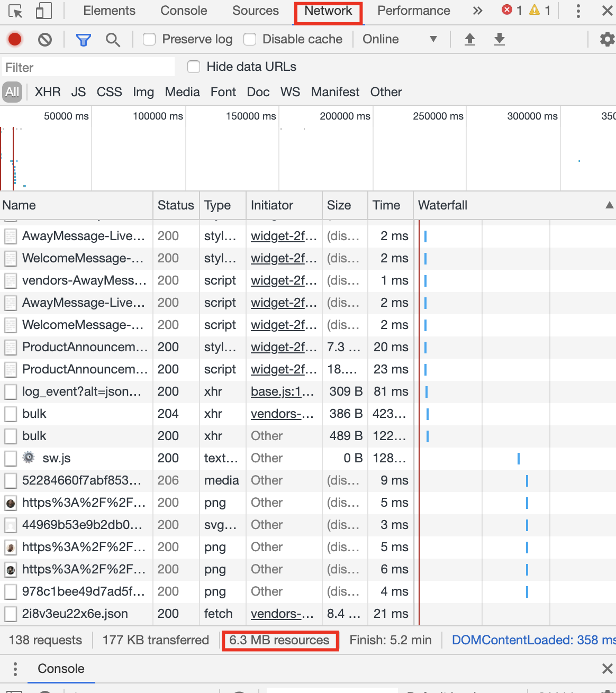This screenshot has height=693, width=616.
Task: Reverse the Waterfall column sort order
Action: pyautogui.click(x=609, y=205)
